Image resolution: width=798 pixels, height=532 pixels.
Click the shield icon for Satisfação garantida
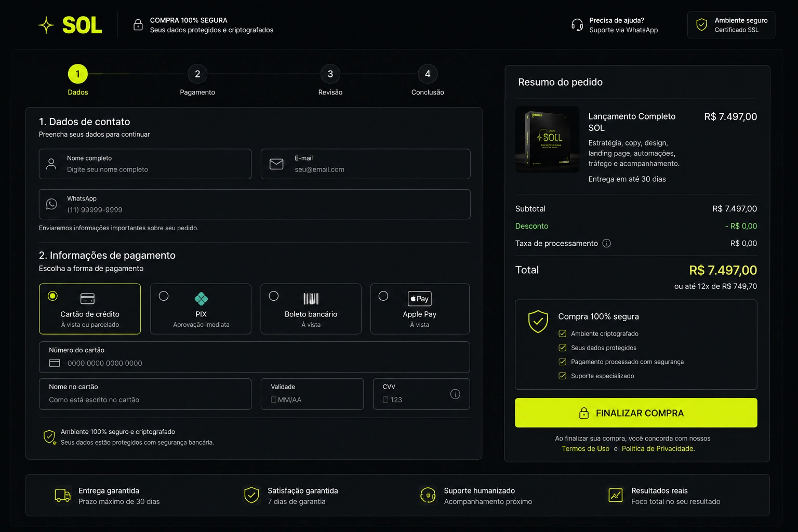tap(252, 496)
